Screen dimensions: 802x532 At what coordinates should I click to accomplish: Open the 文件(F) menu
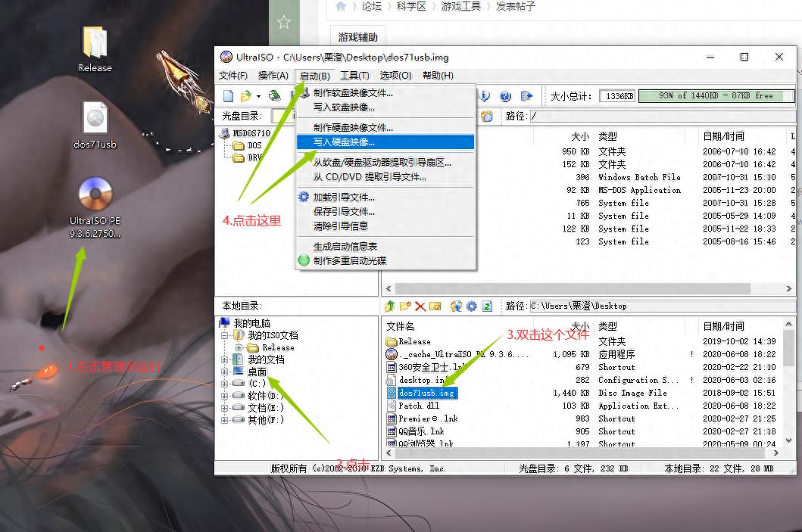pyautogui.click(x=233, y=76)
